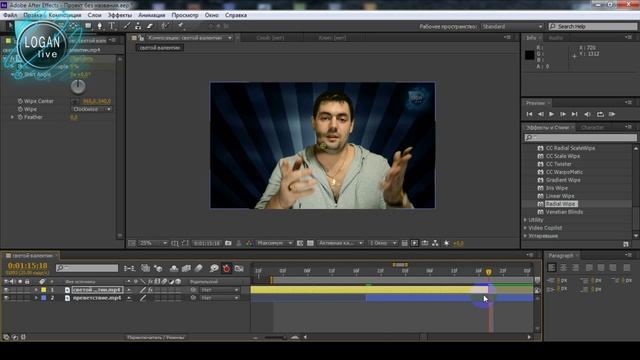The image size is (640, 360).
Task: Click Region of Interest button
Action: coord(300,243)
